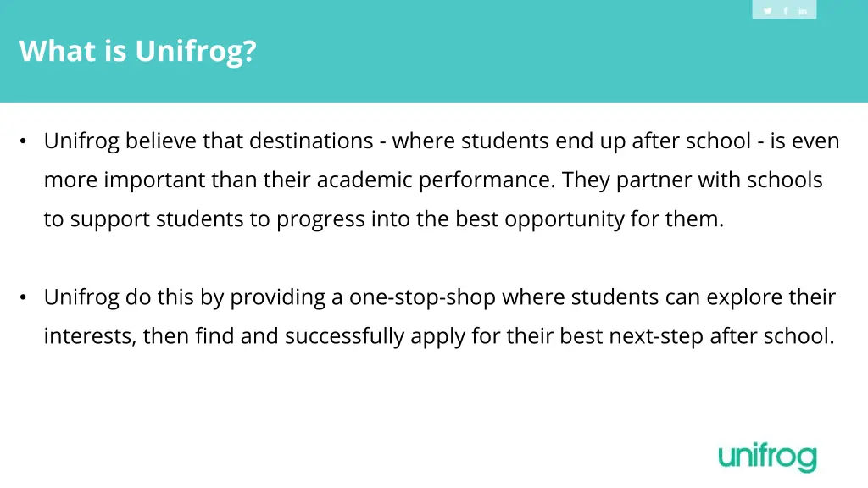Click the "What is Unifrog?" slide title

pos(137,52)
